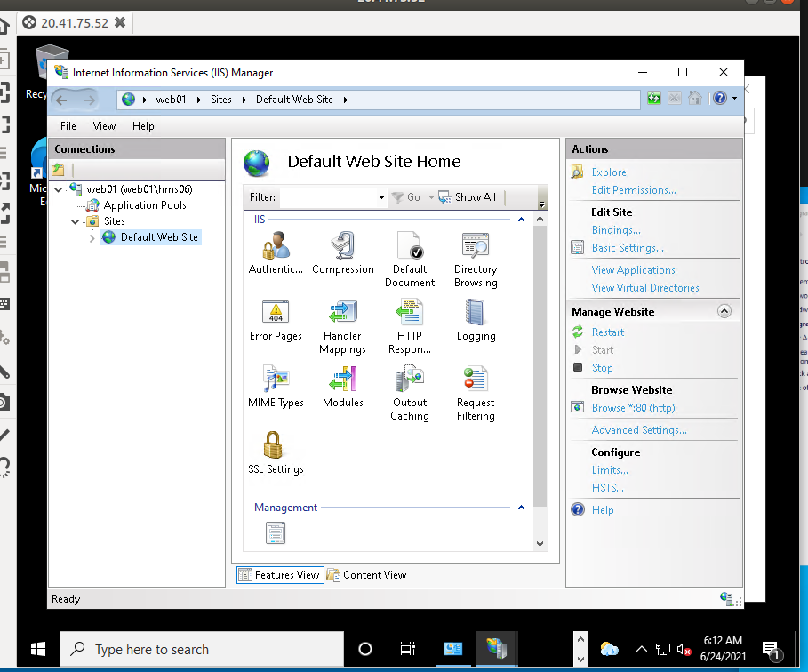The image size is (808, 672).
Task: Open Directory Browsing feature
Action: 476,260
